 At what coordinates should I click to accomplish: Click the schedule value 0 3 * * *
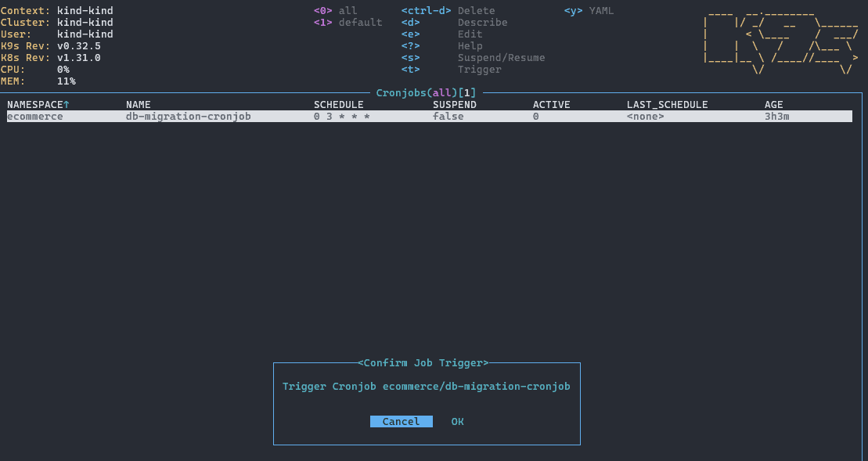[x=341, y=116]
